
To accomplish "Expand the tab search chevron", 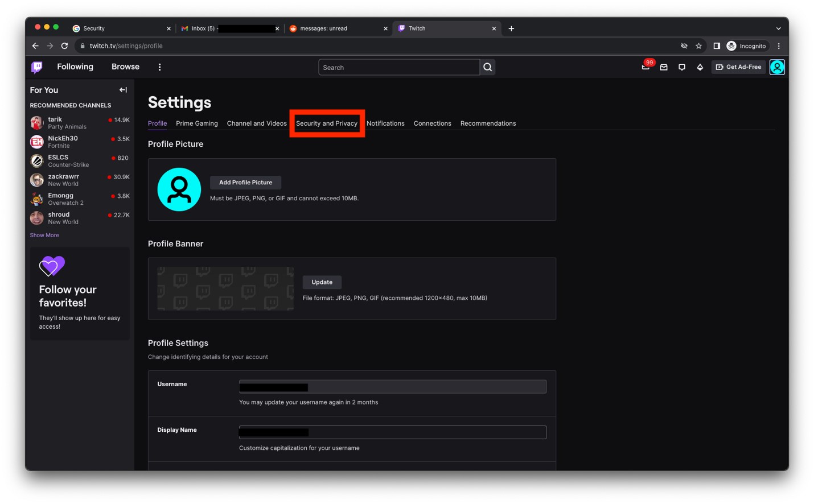I will (x=778, y=28).
